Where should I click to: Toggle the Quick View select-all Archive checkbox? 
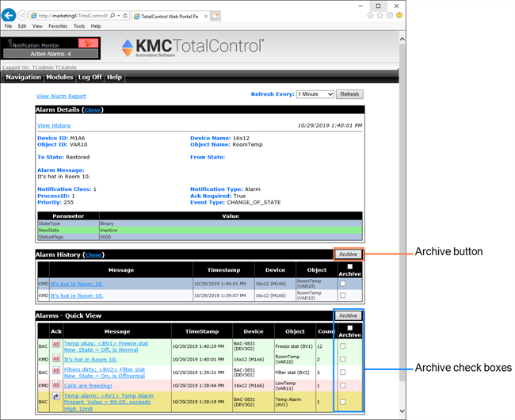point(350,328)
